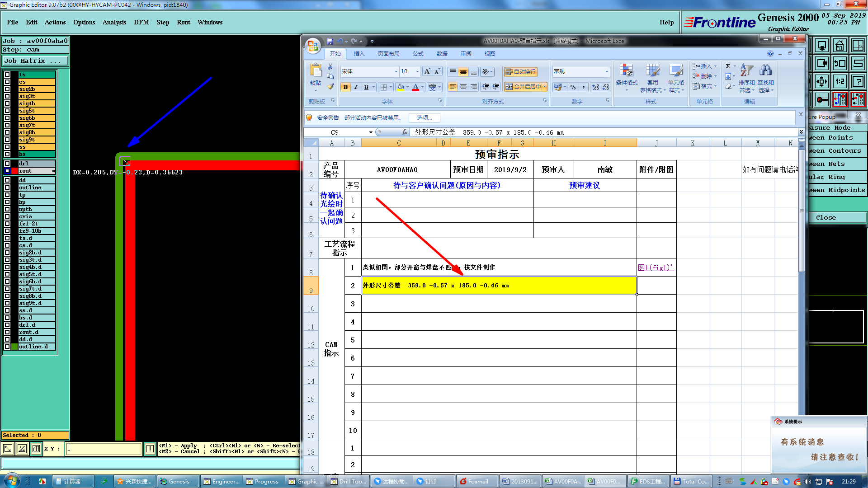Toggle visibility checkbox for layer sig2b
868x488 pixels.
[7, 89]
